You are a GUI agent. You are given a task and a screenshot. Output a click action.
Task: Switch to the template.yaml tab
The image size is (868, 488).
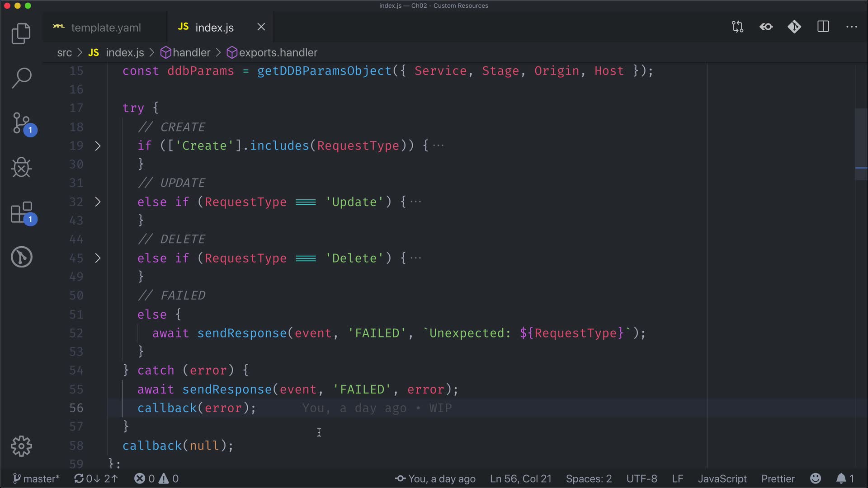click(105, 28)
